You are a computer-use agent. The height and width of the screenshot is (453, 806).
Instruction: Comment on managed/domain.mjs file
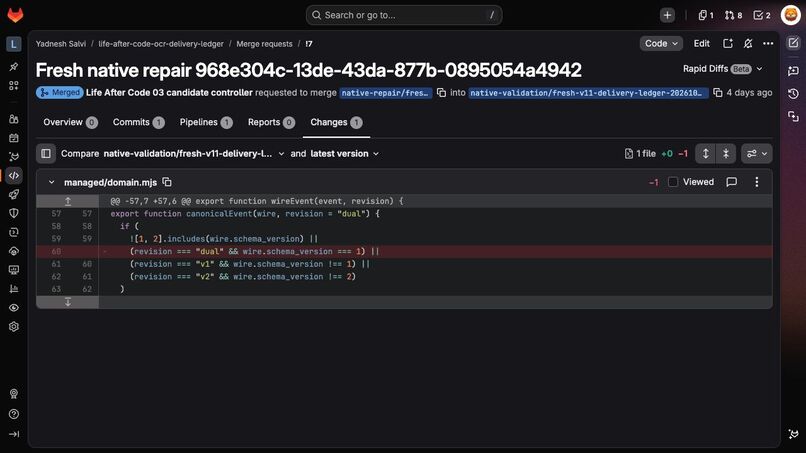coord(731,182)
